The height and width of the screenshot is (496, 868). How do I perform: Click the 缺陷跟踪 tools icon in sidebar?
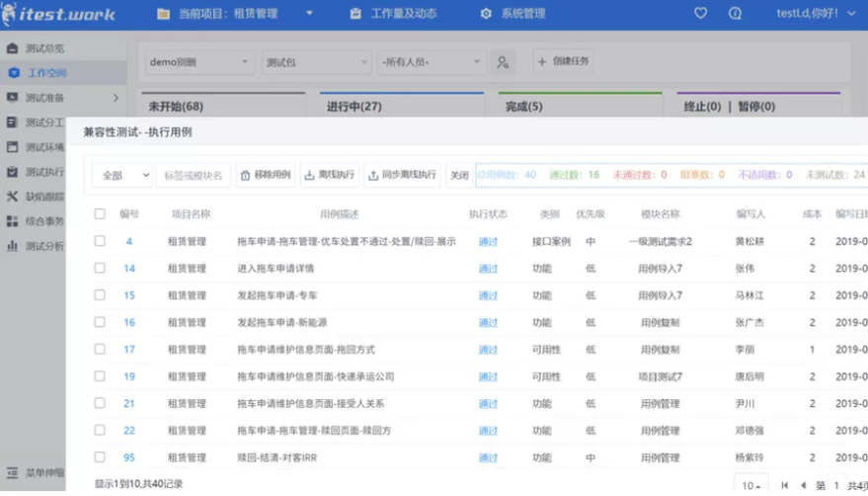[12, 196]
